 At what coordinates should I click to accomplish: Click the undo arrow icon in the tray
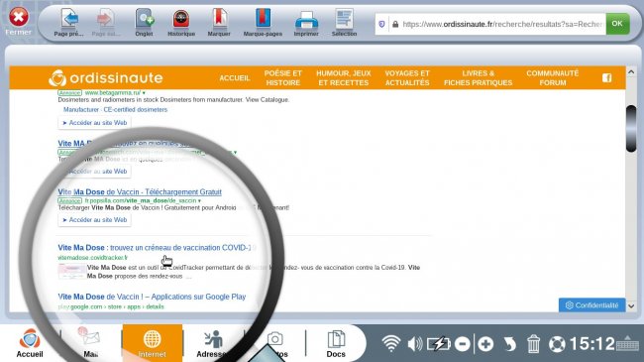509,344
